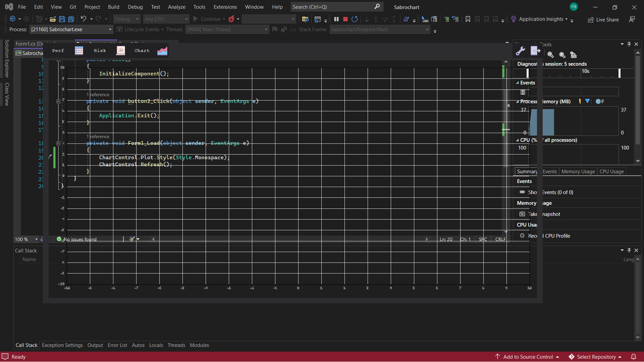Collapse the Process Memory graph section
Screen dimensions: 644x362
[517, 101]
